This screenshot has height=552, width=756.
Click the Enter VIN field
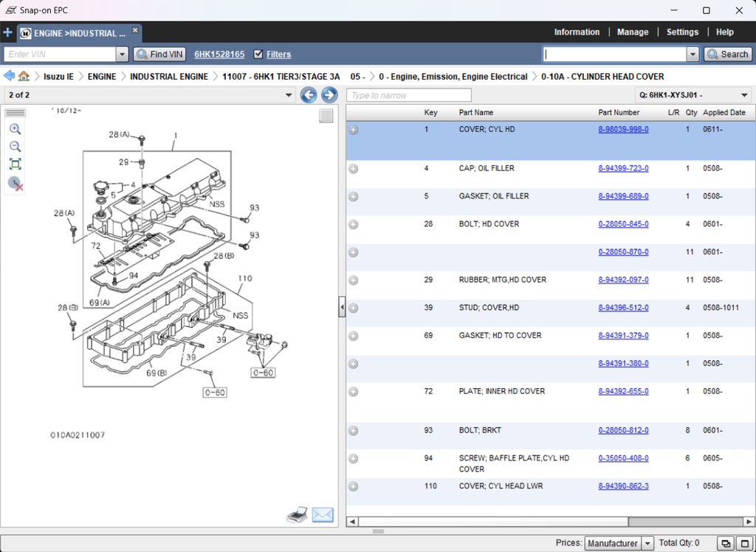[x=60, y=55]
